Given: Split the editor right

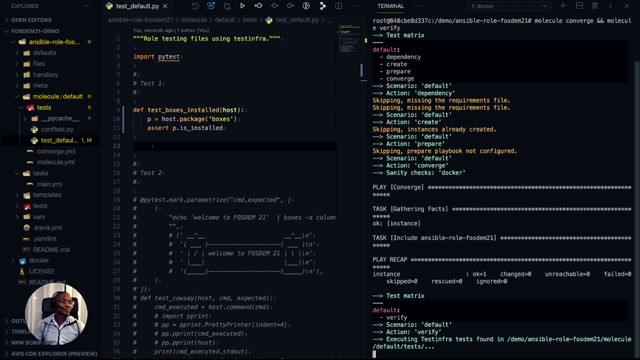Looking at the screenshot, I should [338, 6].
